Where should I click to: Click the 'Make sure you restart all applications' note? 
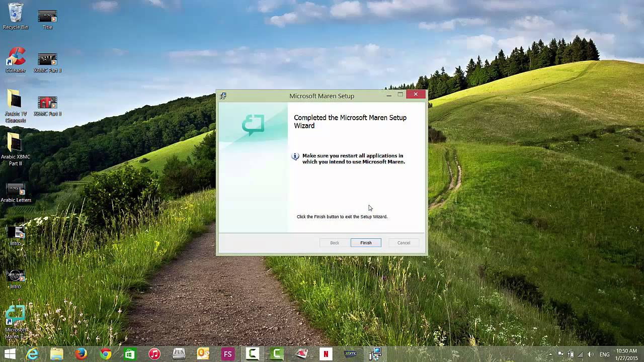click(x=354, y=159)
